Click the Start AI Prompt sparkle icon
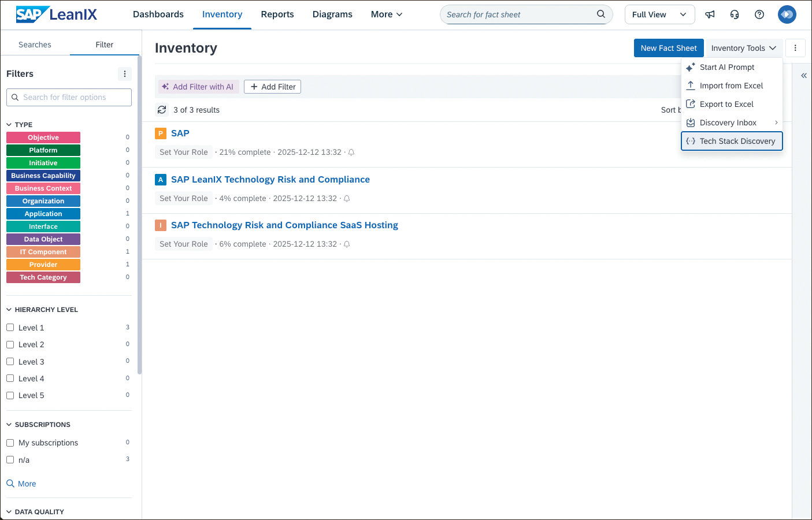812x520 pixels. click(x=691, y=67)
